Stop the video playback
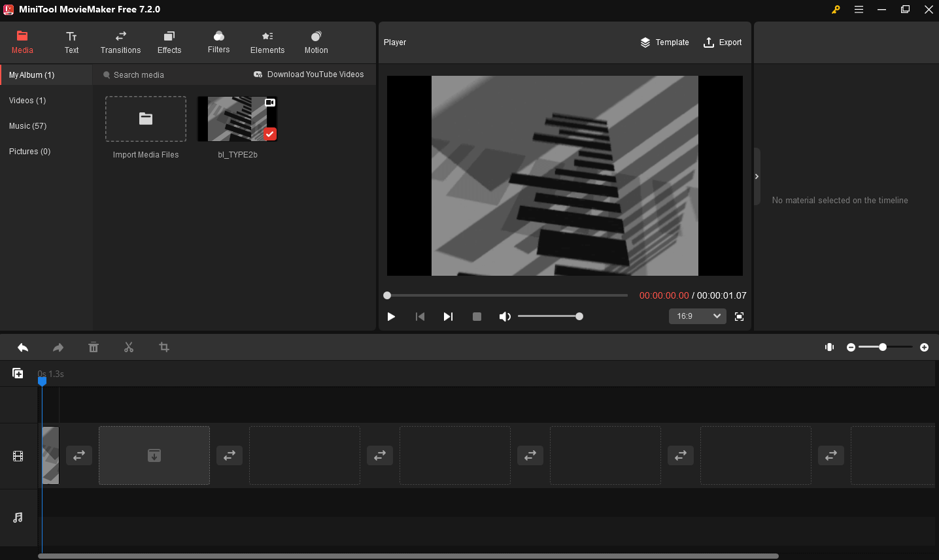939x560 pixels. pos(477,316)
